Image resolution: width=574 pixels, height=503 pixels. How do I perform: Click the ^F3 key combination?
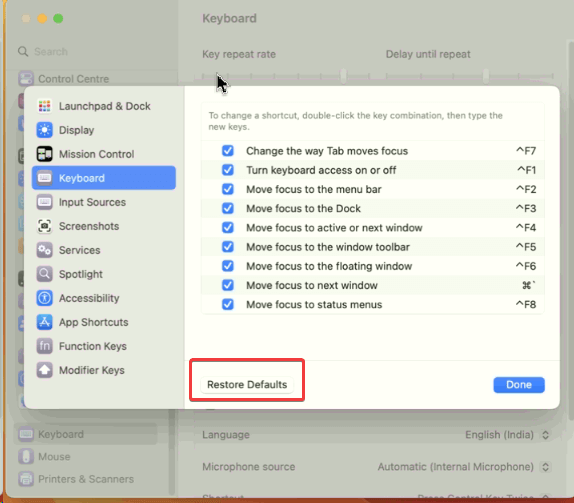point(526,208)
